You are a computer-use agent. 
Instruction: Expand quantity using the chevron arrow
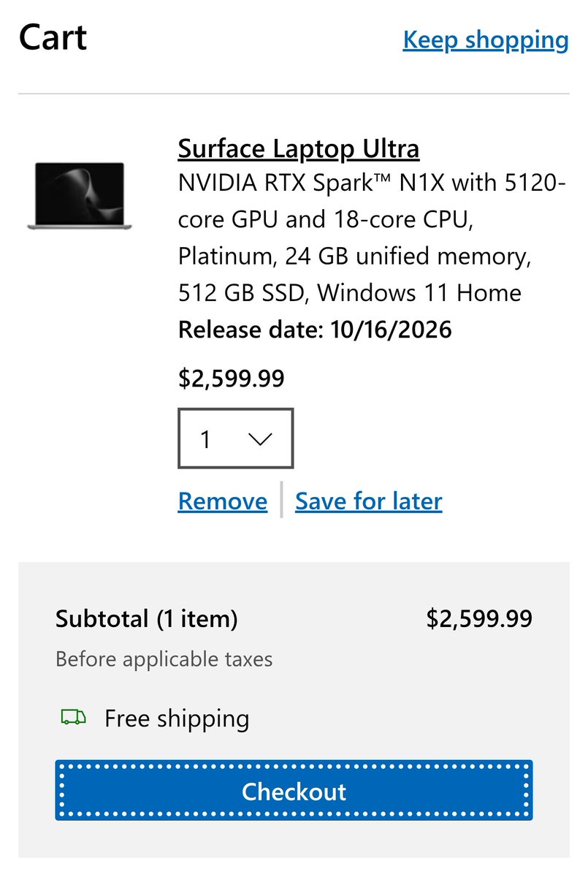[260, 438]
